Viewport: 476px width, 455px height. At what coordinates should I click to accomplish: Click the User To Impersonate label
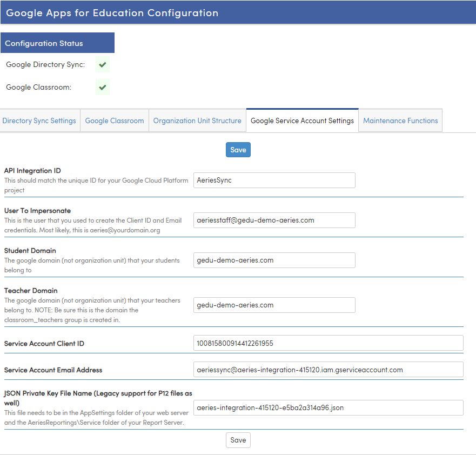[x=37, y=211]
